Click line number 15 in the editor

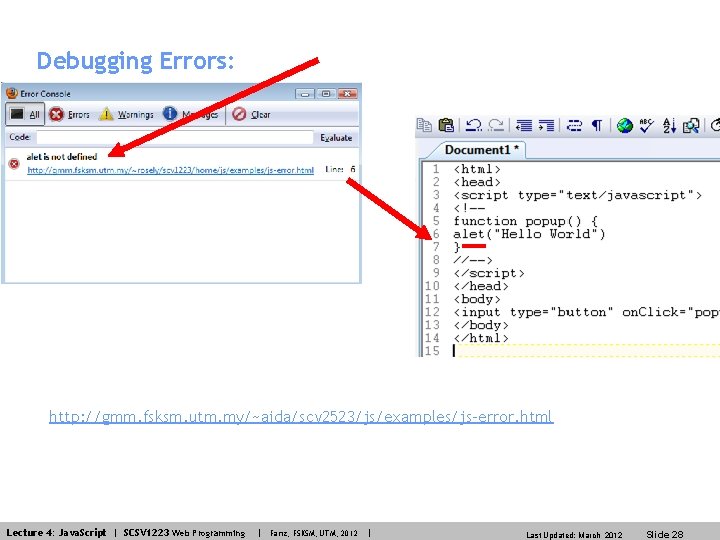pyautogui.click(x=432, y=351)
